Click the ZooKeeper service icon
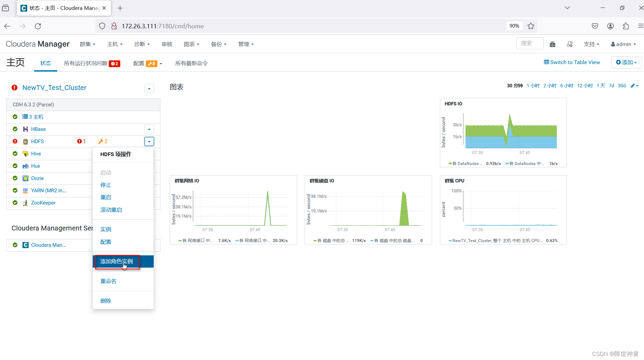The width and height of the screenshot is (644, 360). tap(25, 203)
